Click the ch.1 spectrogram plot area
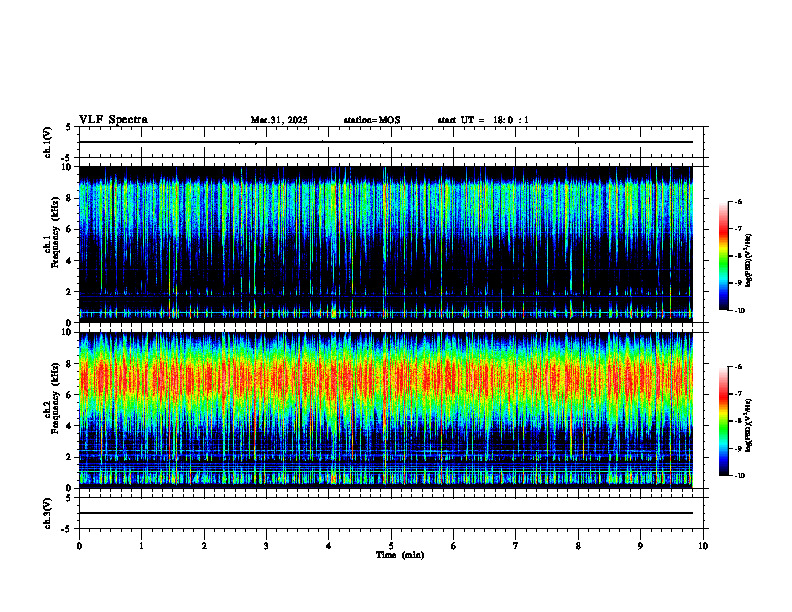 pos(386,244)
